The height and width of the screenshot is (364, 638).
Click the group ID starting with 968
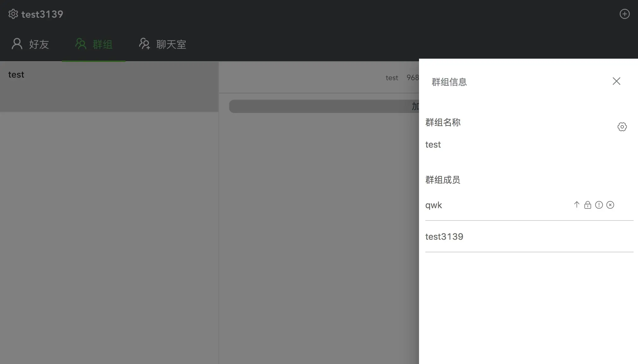click(x=412, y=78)
